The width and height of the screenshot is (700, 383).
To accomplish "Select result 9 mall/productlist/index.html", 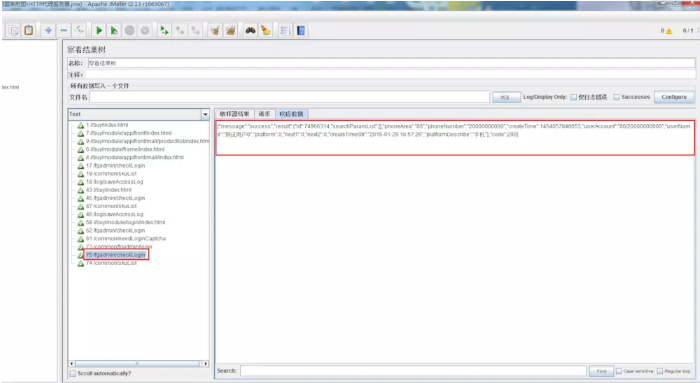I will click(147, 141).
